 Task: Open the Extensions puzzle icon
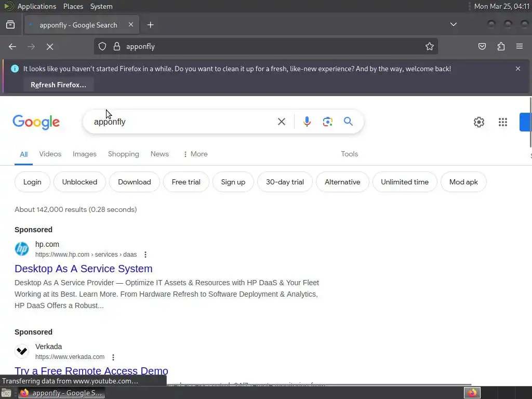tap(501, 46)
